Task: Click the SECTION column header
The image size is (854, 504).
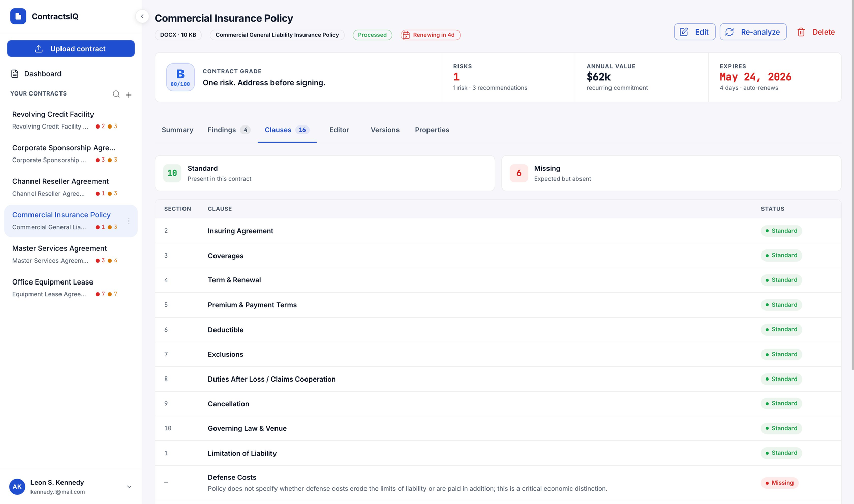Action: coord(177,209)
